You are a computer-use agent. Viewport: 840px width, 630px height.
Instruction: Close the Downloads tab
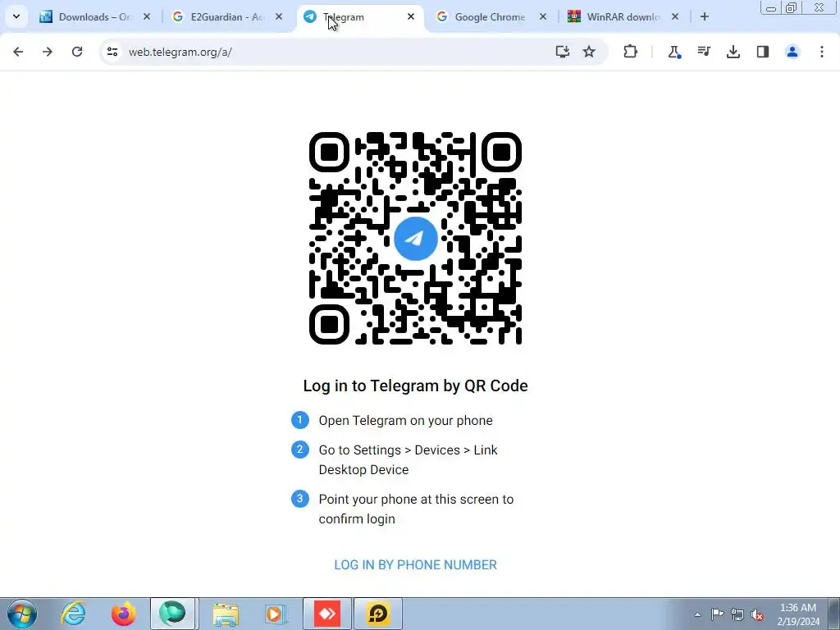pyautogui.click(x=147, y=17)
